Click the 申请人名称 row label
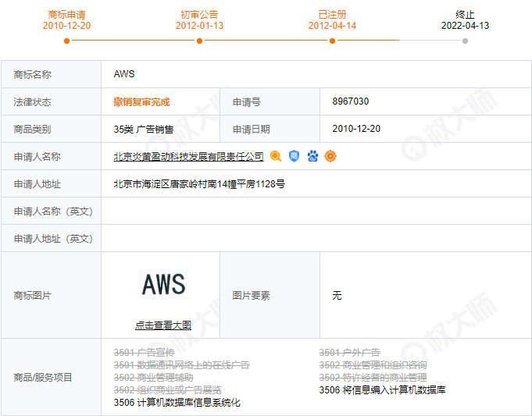The height and width of the screenshot is (416, 532). [37, 157]
